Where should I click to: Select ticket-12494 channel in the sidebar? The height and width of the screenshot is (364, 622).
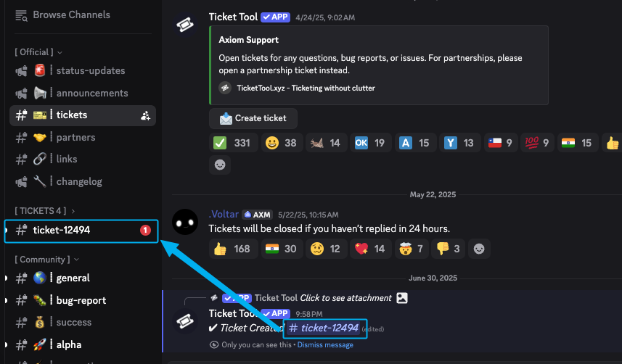coord(62,231)
